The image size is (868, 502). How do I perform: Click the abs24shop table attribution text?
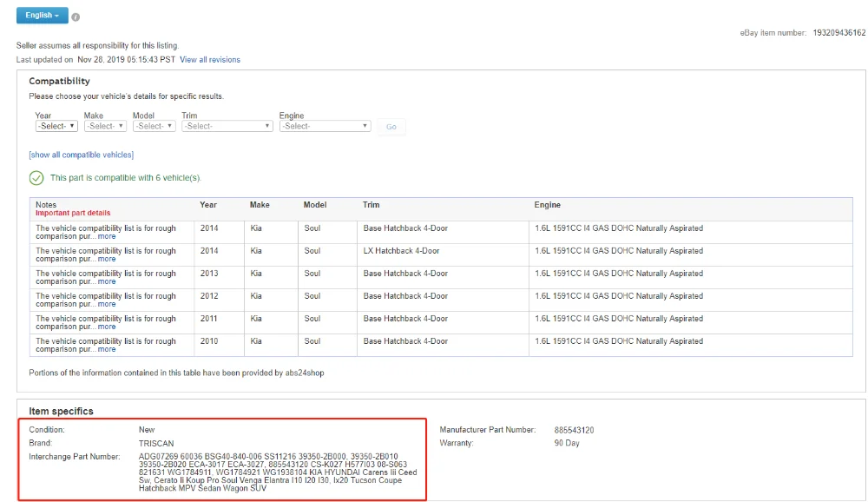176,373
